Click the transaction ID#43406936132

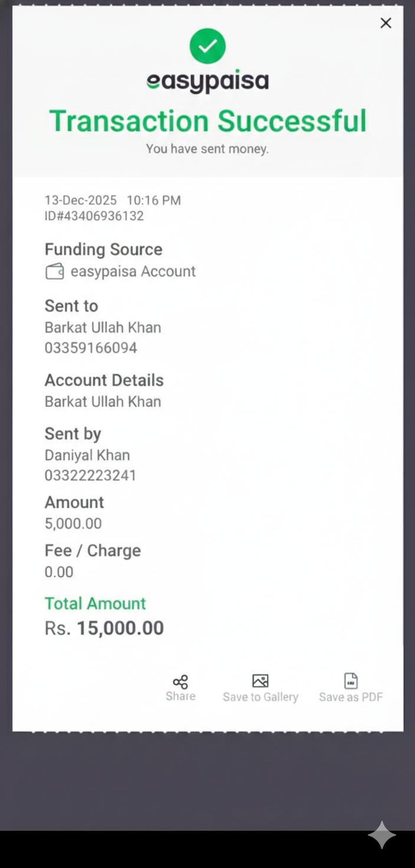[94, 216]
